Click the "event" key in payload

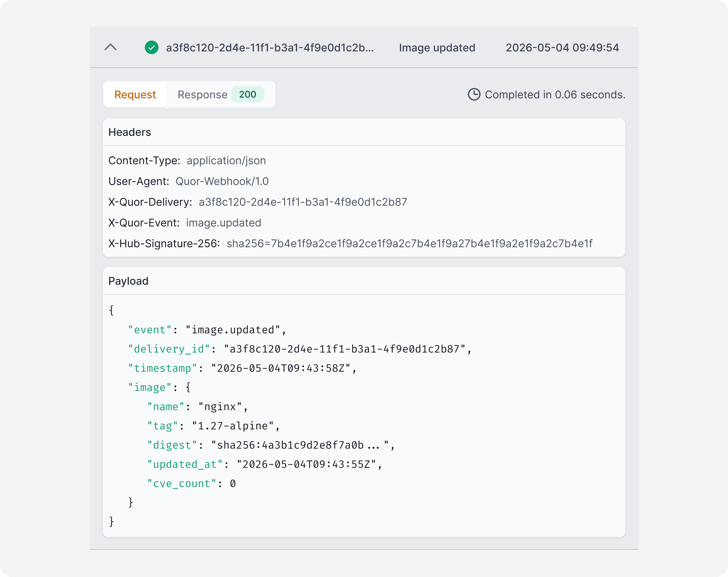150,330
